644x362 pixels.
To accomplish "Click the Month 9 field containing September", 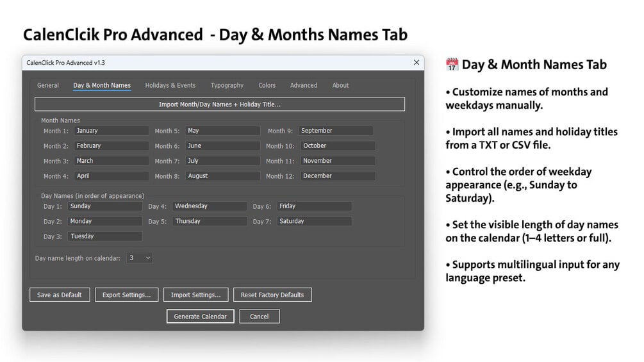I will (336, 131).
